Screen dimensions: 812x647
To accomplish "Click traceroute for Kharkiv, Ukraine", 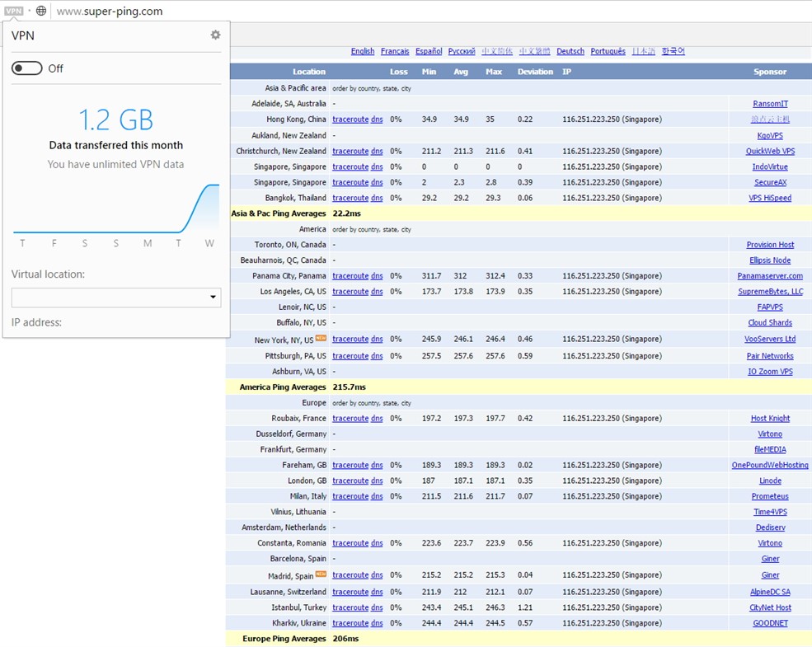I will [x=350, y=623].
